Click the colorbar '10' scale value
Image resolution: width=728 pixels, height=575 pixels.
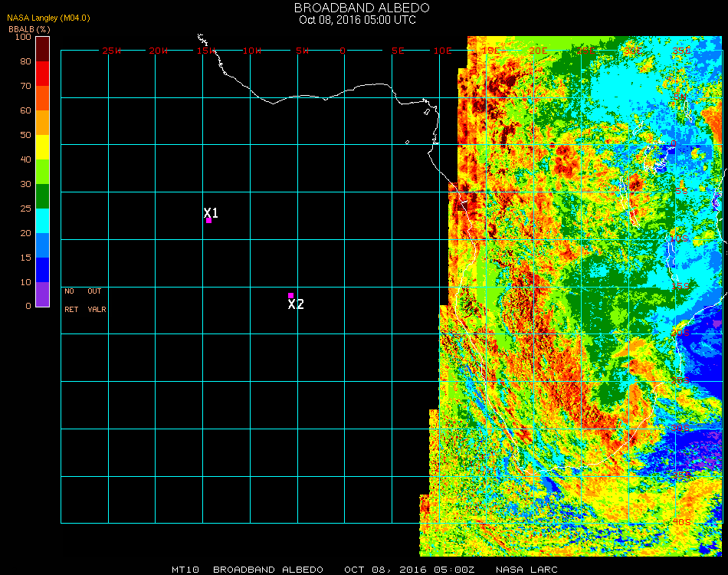(x=25, y=282)
